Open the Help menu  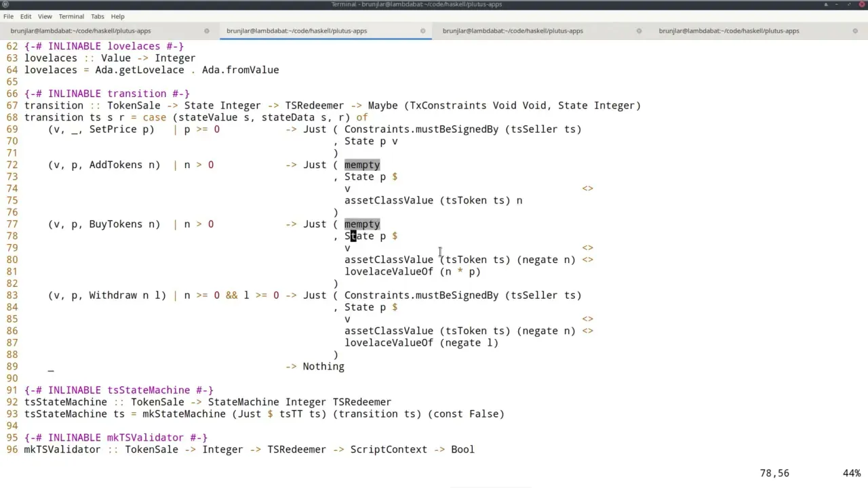click(117, 16)
